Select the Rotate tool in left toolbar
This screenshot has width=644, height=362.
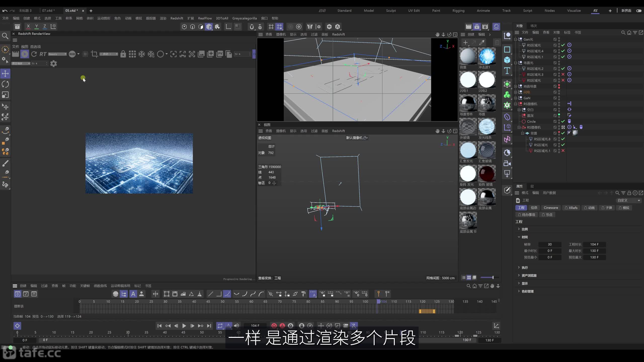pyautogui.click(x=5, y=84)
